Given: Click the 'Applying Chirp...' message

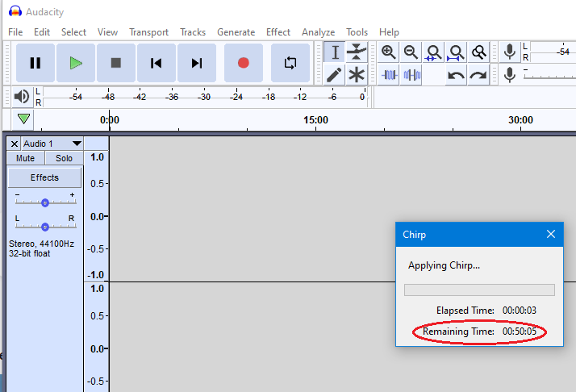Looking at the screenshot, I should coord(444,265).
